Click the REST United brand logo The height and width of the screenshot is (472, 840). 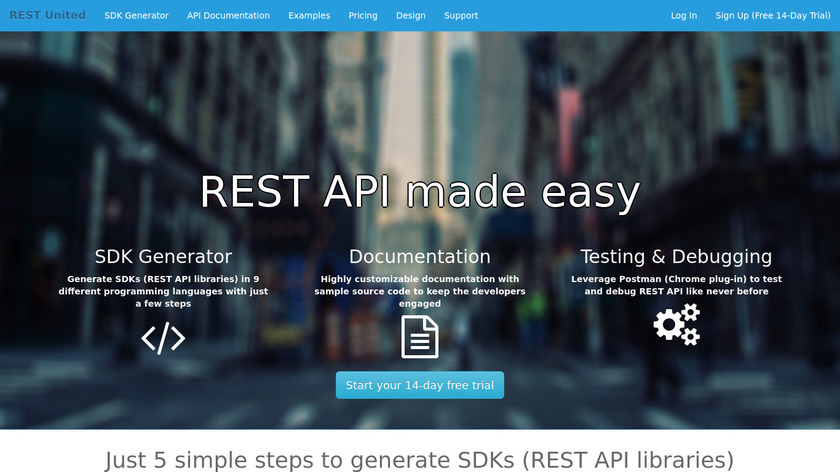(x=47, y=15)
